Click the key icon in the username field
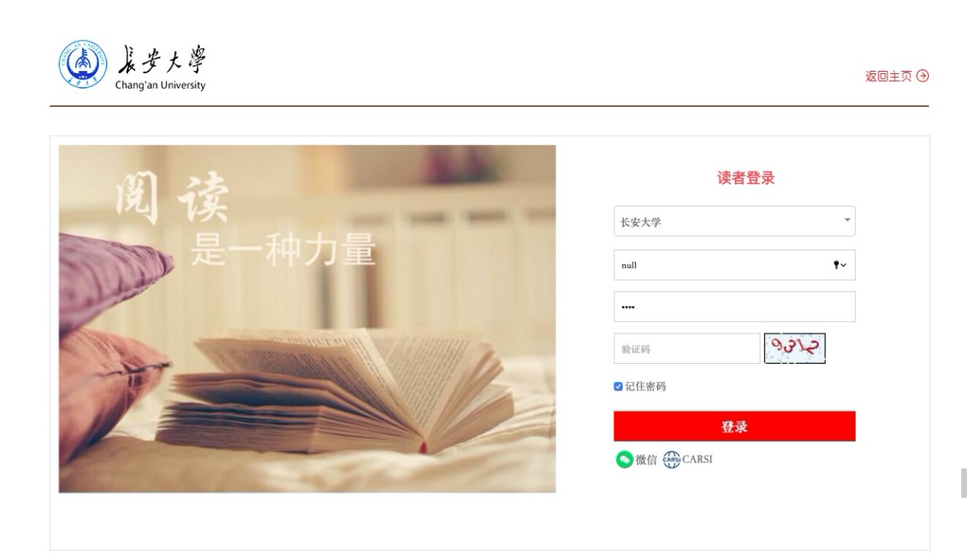This screenshot has height=560, width=967. 836,265
